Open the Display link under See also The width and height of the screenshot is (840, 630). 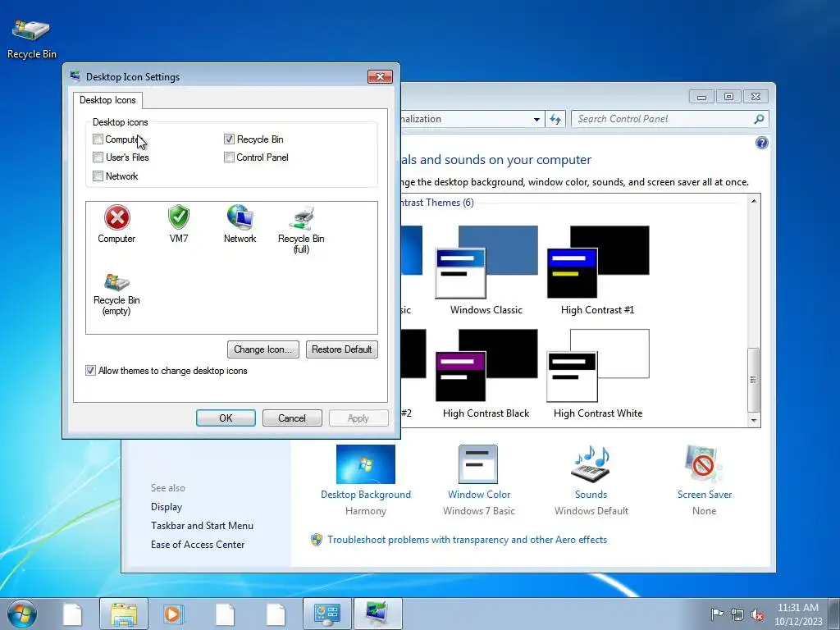click(167, 507)
